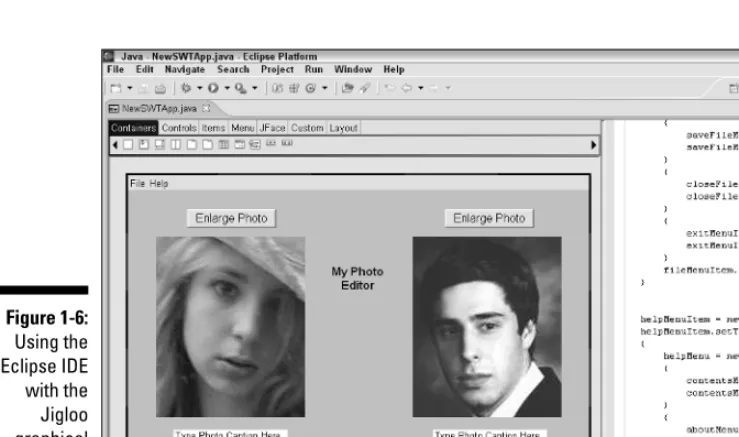The image size is (739, 437).
Task: Select the first blank Composite palette icon
Action: (x=128, y=145)
